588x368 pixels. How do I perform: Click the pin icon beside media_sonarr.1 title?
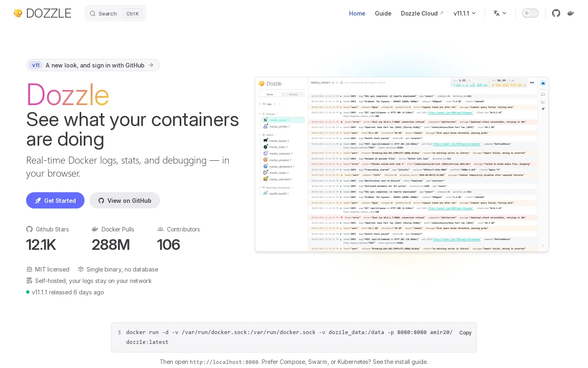click(x=337, y=83)
